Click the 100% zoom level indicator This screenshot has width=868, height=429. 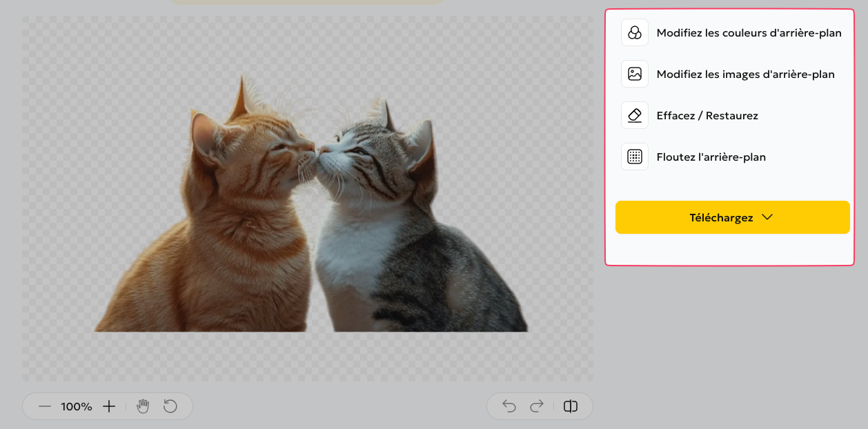pyautogui.click(x=77, y=407)
